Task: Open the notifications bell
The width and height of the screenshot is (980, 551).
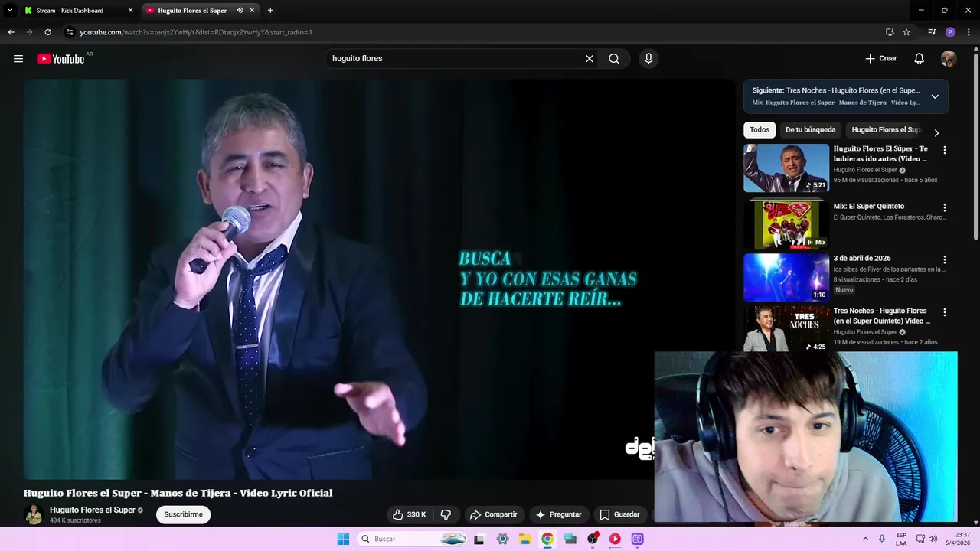Action: (920, 58)
